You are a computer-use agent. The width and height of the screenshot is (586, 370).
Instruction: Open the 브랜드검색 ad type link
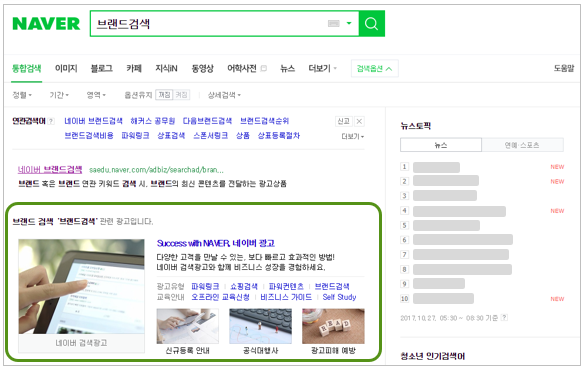332,286
